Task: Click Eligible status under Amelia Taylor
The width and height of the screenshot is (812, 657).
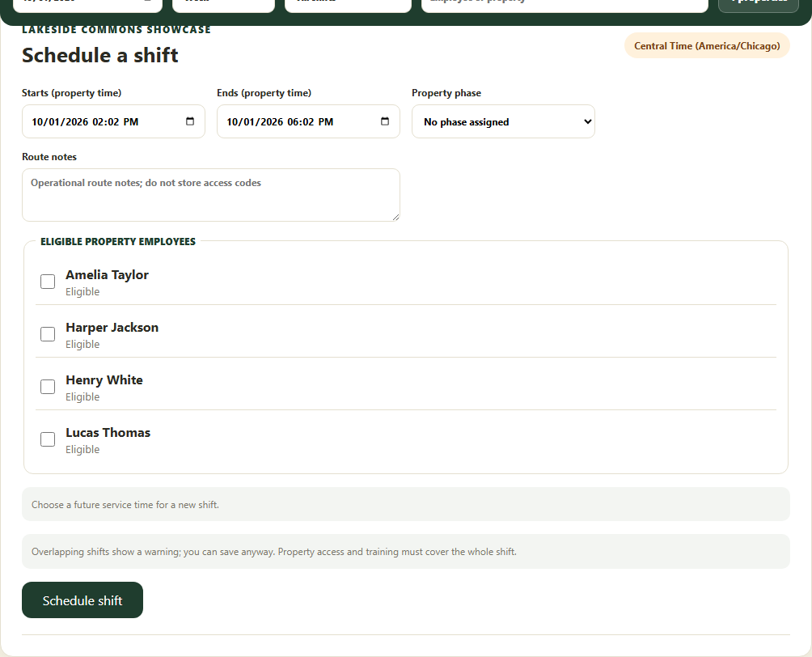Action: [82, 292]
